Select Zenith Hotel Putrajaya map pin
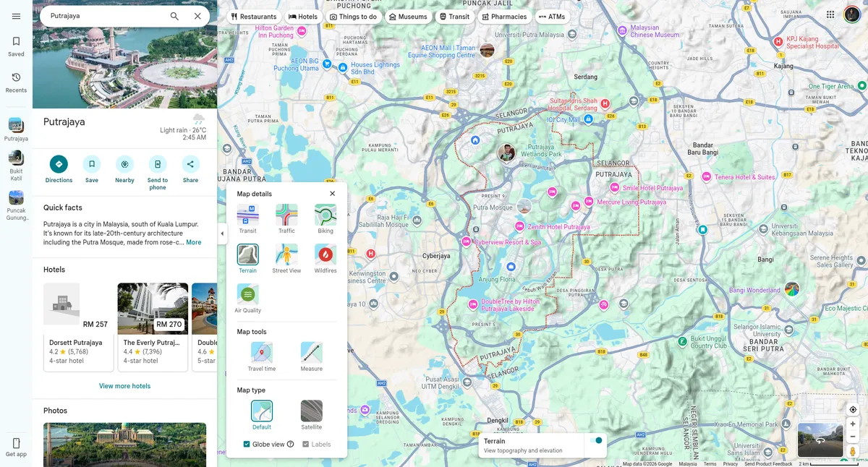The width and height of the screenshot is (868, 467). (x=519, y=227)
